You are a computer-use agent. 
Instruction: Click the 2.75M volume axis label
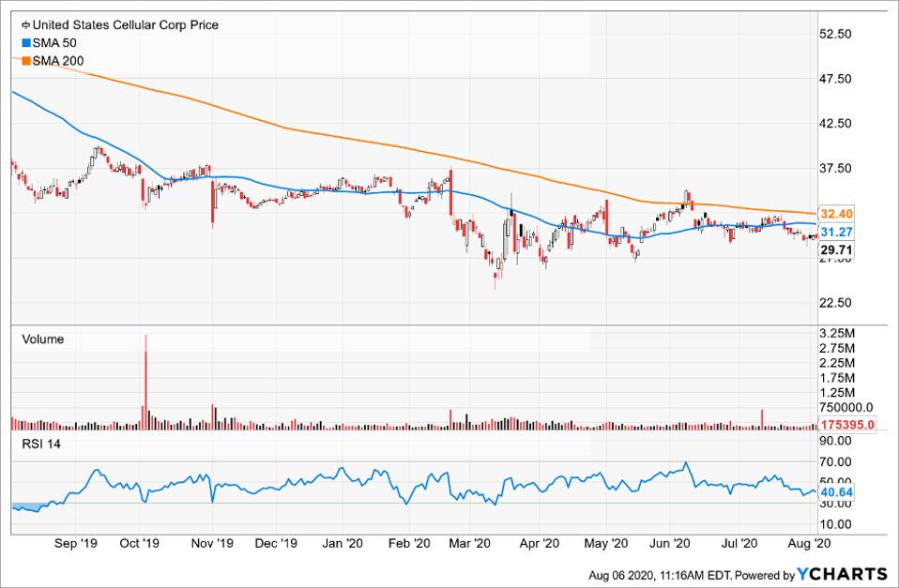(837, 349)
